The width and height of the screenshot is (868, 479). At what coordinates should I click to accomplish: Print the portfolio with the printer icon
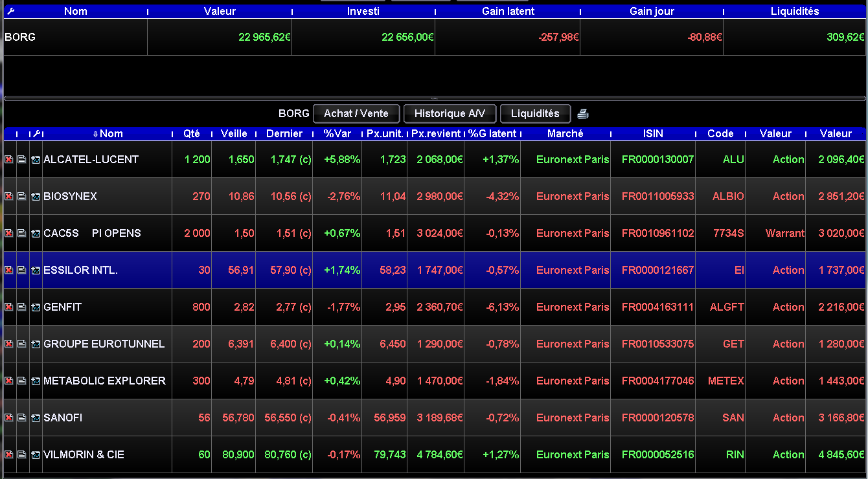583,114
